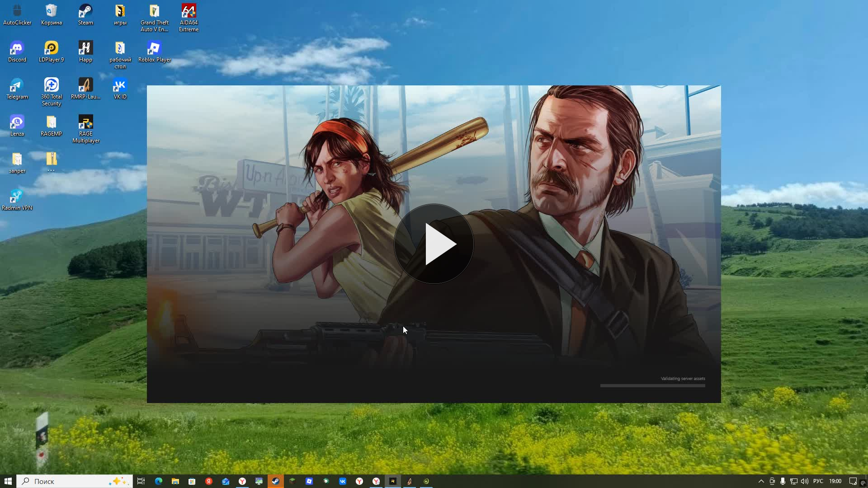Select the Discord desktop shortcut

point(17,52)
